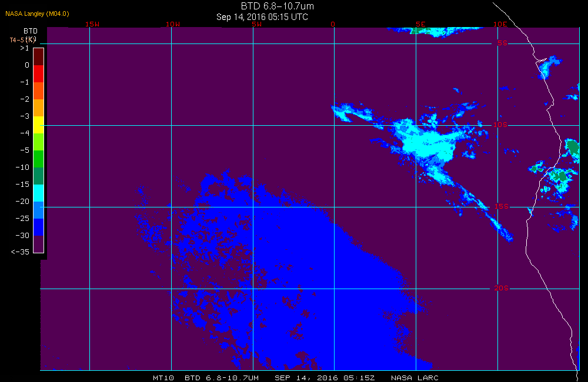
Task: Select the '-20' legend scale value
Action: (x=22, y=202)
